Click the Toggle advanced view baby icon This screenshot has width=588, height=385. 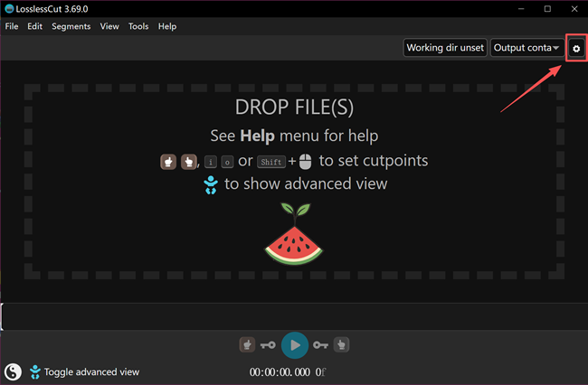(x=35, y=371)
